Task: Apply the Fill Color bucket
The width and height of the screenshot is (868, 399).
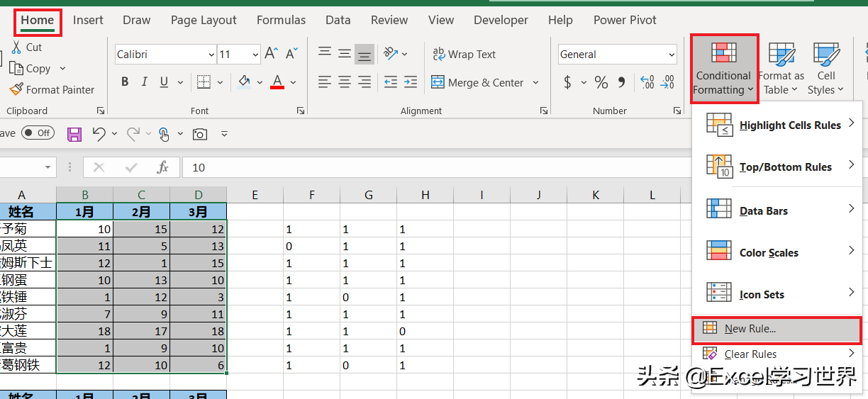Action: tap(245, 82)
